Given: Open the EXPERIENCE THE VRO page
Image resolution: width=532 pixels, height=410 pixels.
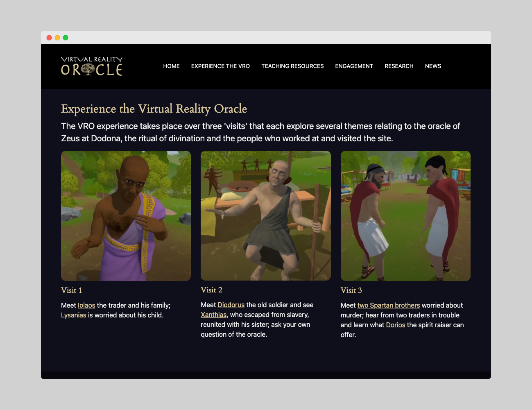Looking at the screenshot, I should pyautogui.click(x=220, y=66).
